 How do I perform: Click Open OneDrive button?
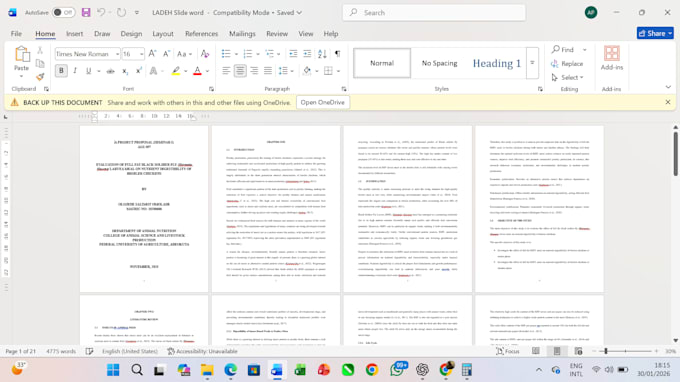click(323, 102)
